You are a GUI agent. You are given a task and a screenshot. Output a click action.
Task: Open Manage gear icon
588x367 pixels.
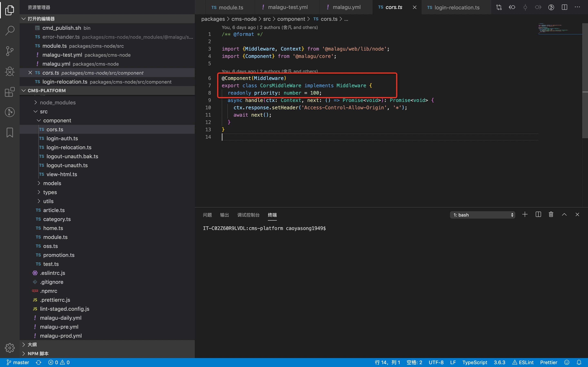tap(10, 348)
